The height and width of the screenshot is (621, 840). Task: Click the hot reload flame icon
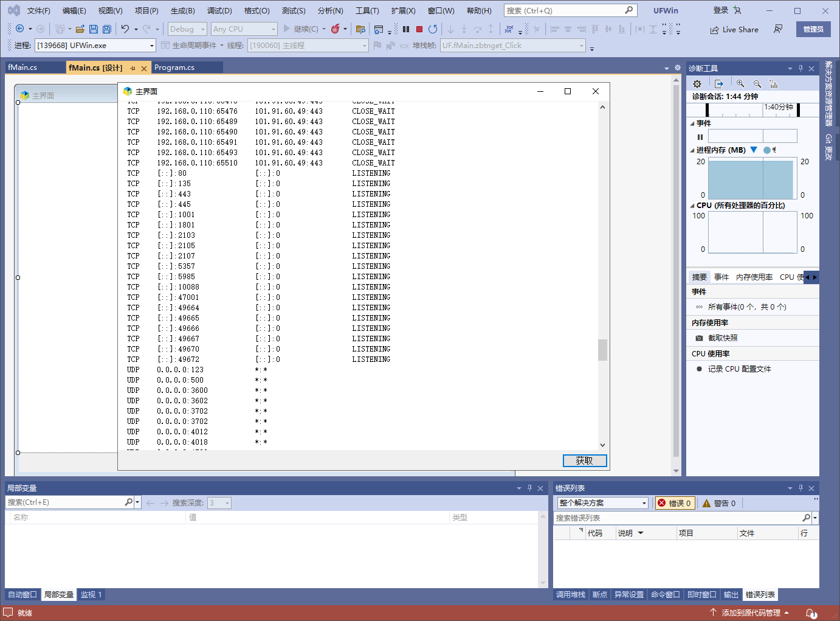(x=335, y=29)
